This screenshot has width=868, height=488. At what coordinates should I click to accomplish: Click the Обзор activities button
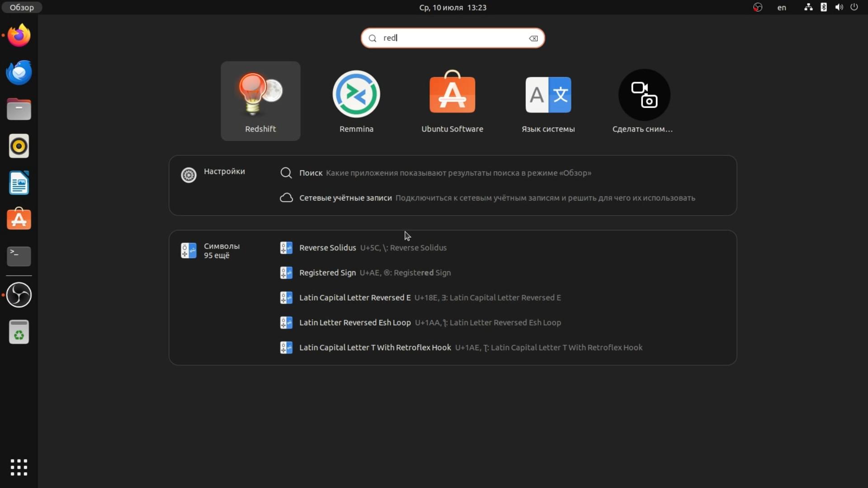coord(22,7)
